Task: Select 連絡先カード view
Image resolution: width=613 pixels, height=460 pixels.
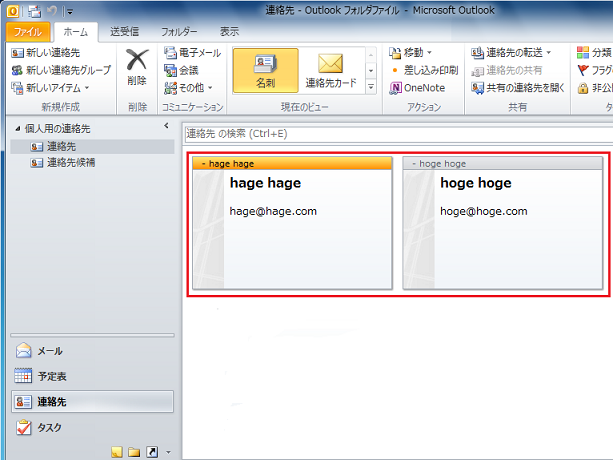Action: pos(331,70)
